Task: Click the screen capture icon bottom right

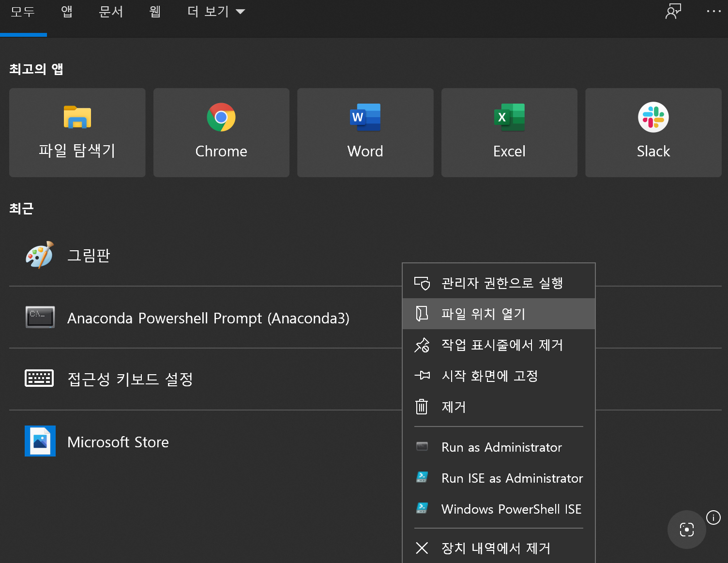Action: coord(686,530)
